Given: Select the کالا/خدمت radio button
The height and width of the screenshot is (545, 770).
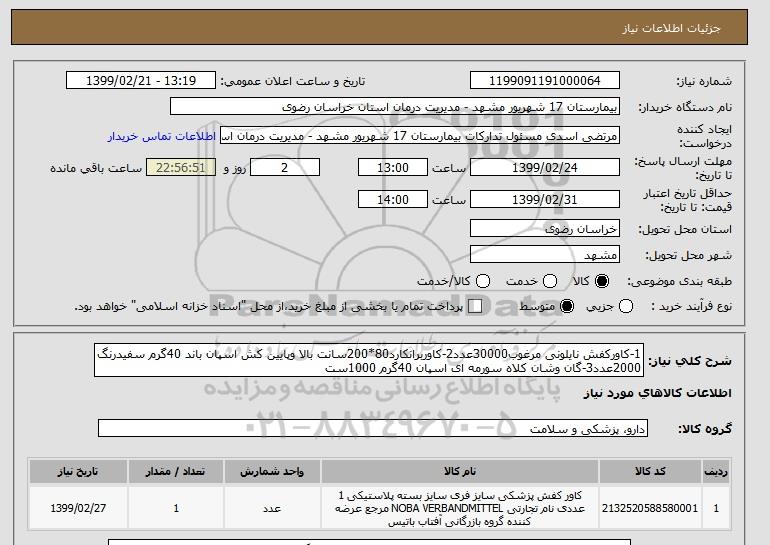Looking at the screenshot, I should (483, 281).
